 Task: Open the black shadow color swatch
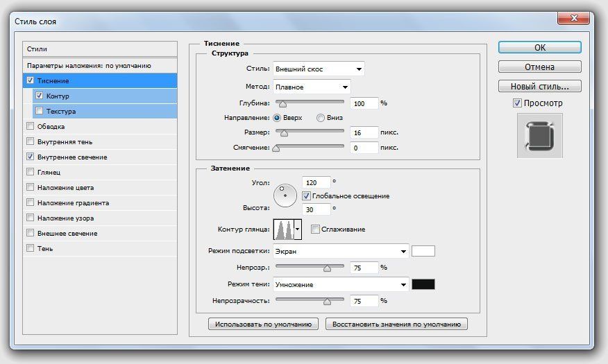pos(423,284)
